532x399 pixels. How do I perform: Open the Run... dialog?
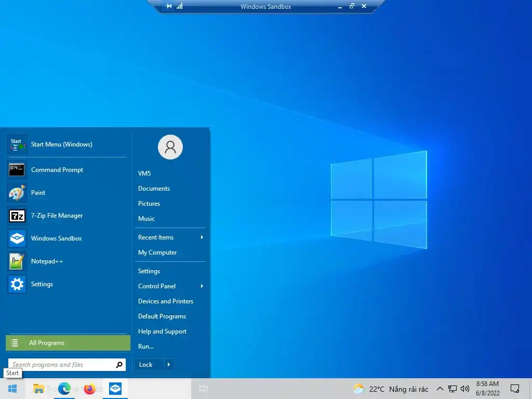click(146, 347)
